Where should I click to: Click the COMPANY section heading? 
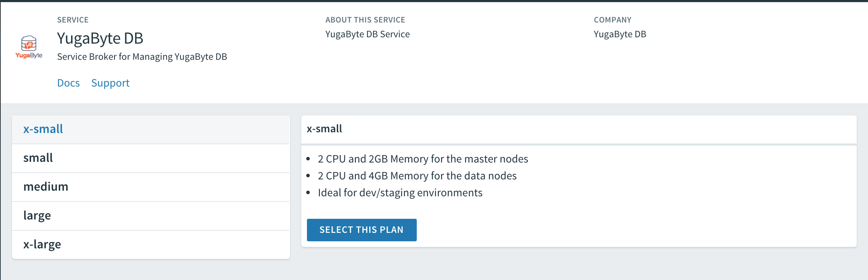tap(612, 20)
